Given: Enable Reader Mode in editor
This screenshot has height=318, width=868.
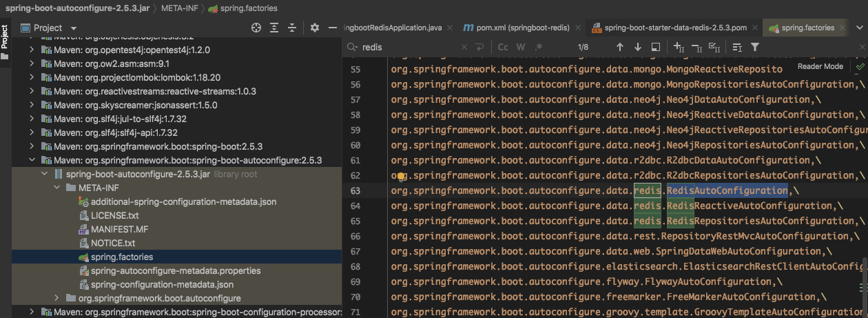Looking at the screenshot, I should point(820,66).
